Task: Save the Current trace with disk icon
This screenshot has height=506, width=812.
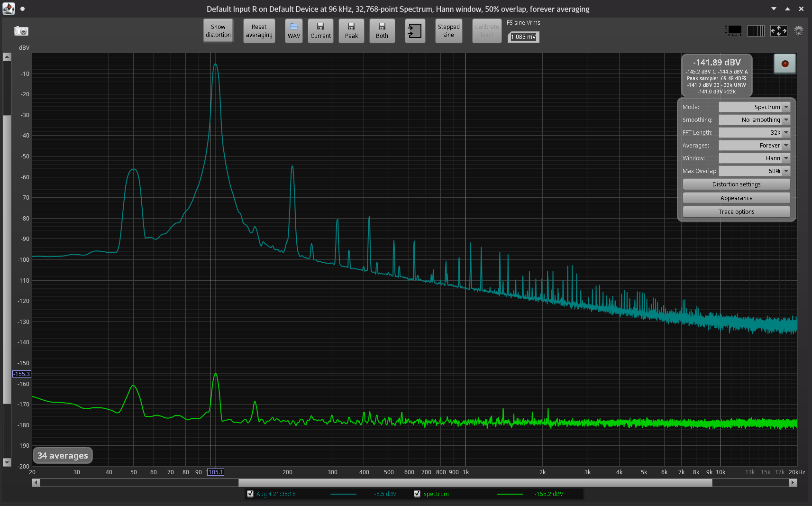Action: pyautogui.click(x=320, y=31)
